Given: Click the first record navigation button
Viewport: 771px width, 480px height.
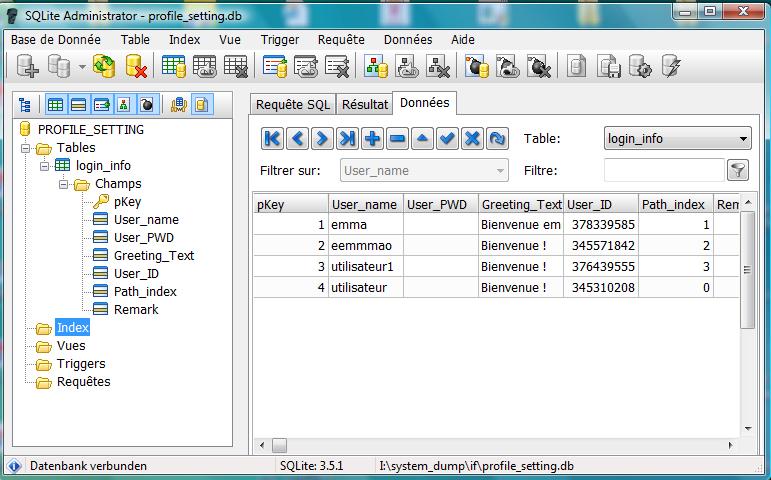Looking at the screenshot, I should (271, 139).
